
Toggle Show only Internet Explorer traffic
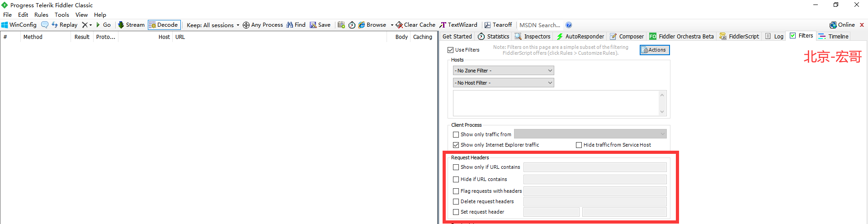point(456,145)
